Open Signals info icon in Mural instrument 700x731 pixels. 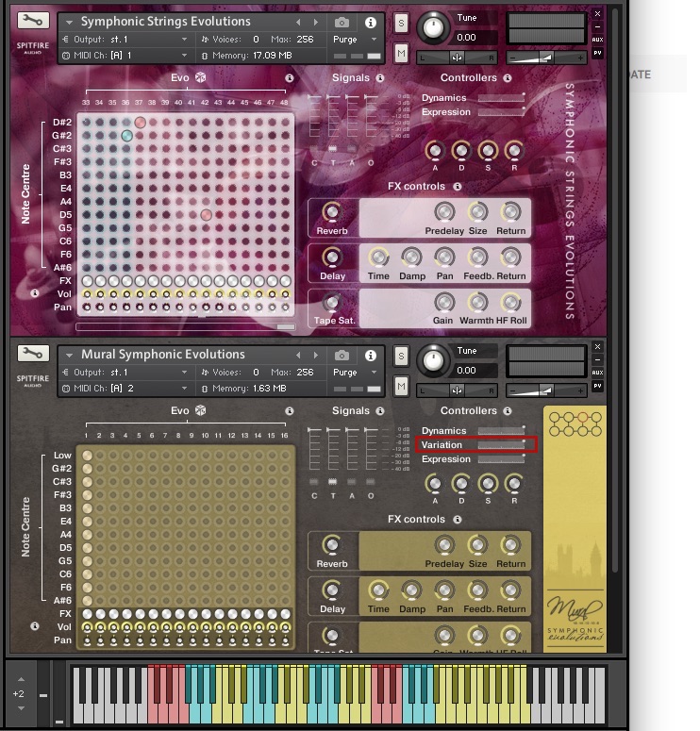380,411
